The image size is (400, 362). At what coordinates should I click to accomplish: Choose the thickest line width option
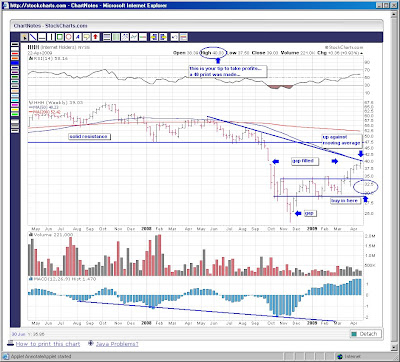pyautogui.click(x=15, y=130)
